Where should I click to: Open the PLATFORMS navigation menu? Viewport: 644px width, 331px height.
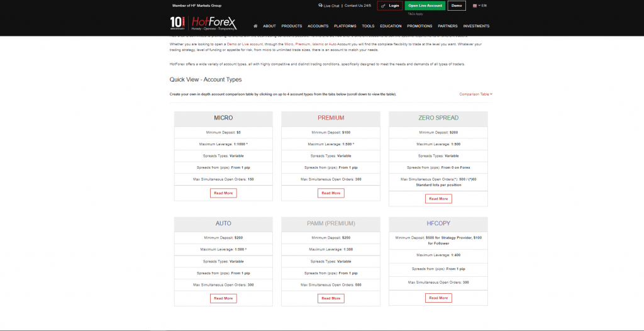[x=345, y=26]
